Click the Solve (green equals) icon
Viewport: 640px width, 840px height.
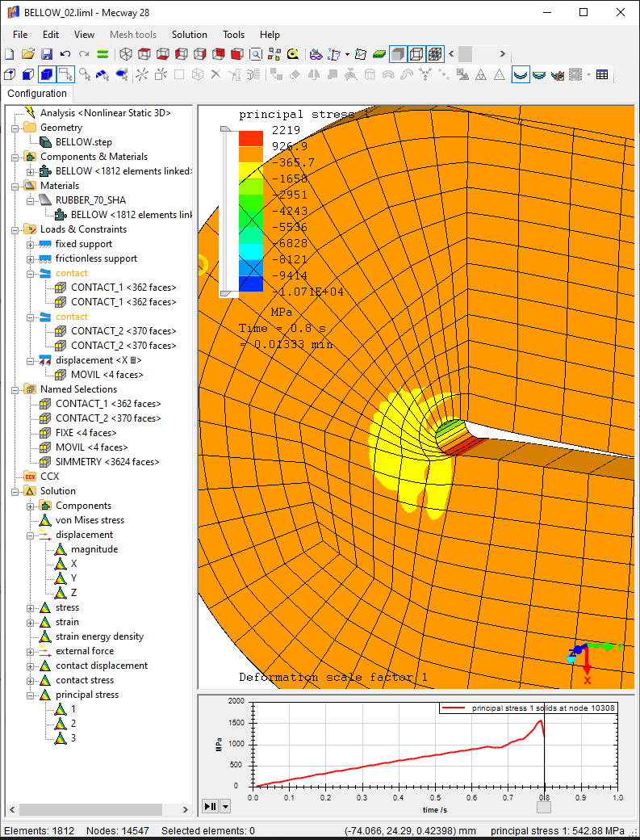pos(102,54)
